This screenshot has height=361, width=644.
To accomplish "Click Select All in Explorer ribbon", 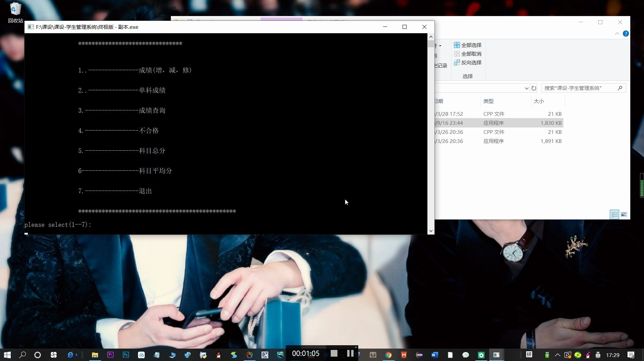I will tap(468, 45).
